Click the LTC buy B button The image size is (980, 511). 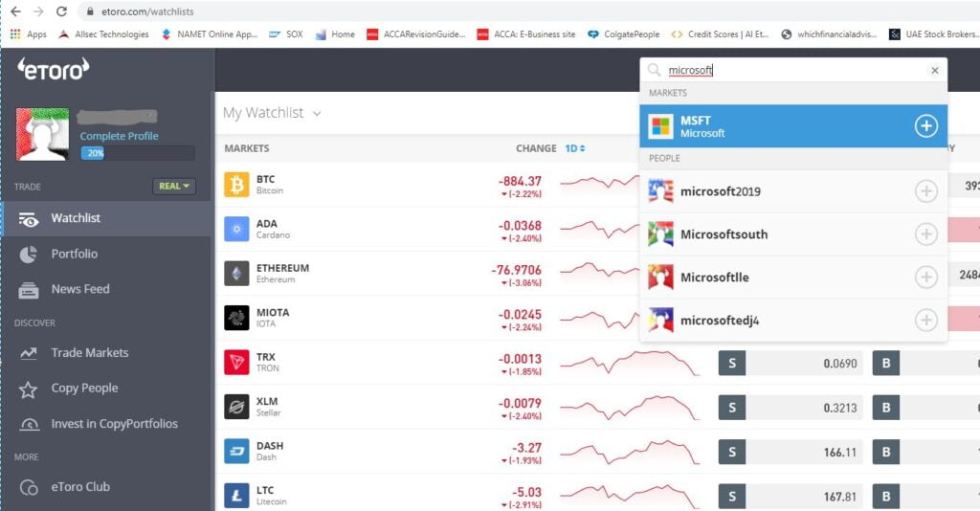pos(885,496)
